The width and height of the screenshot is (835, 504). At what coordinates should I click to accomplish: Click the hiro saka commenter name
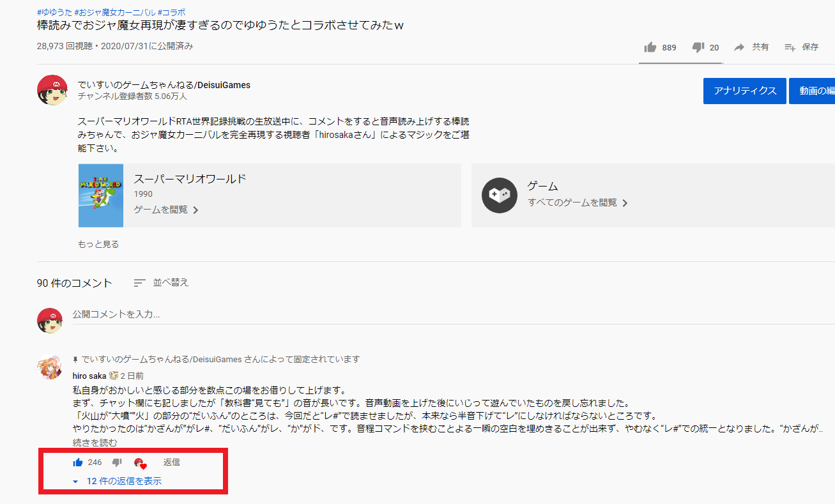pyautogui.click(x=89, y=376)
